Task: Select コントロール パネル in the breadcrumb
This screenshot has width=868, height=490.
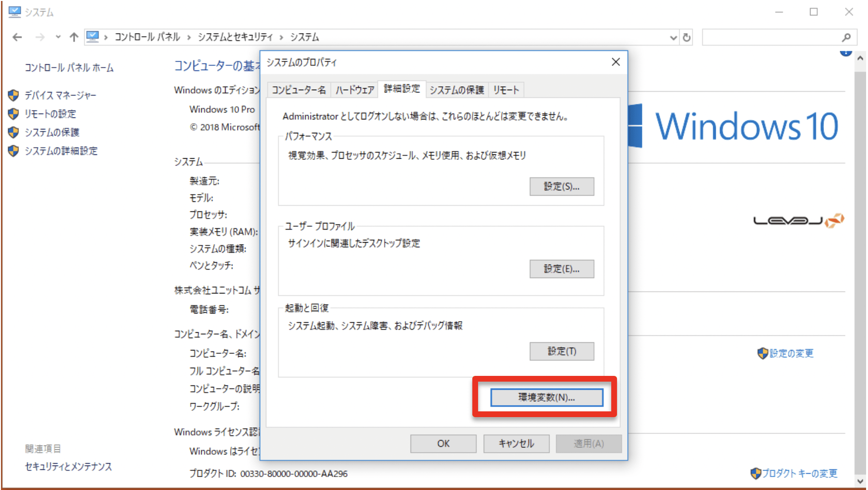Action: pyautogui.click(x=148, y=37)
